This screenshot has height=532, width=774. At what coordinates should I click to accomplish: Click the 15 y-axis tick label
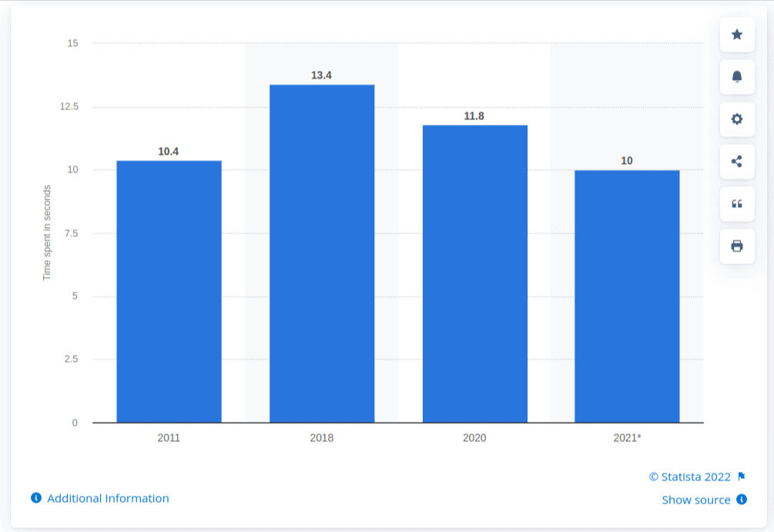(72, 43)
